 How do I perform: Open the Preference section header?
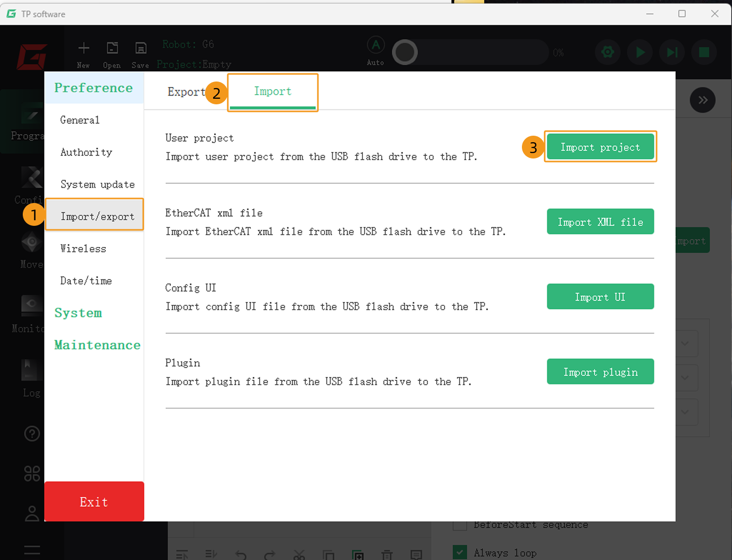[94, 88]
